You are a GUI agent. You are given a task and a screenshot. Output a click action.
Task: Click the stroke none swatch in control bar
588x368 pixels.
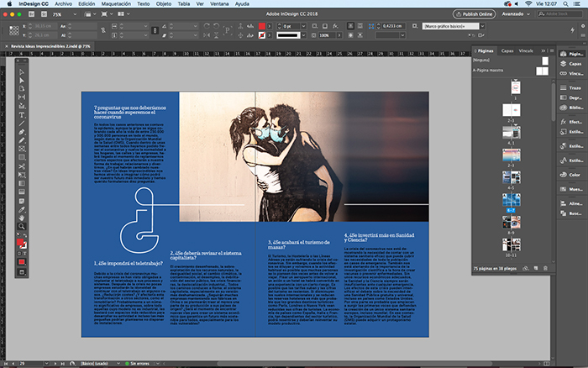click(262, 35)
